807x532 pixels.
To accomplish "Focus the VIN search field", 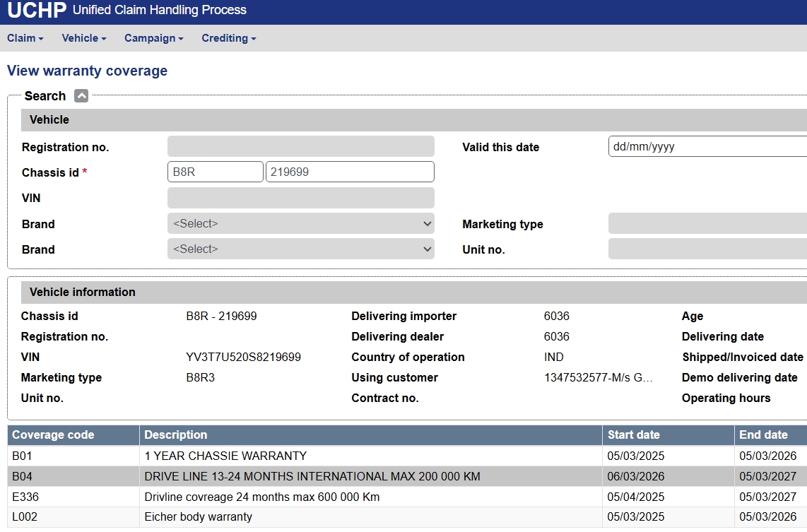I will [300, 198].
